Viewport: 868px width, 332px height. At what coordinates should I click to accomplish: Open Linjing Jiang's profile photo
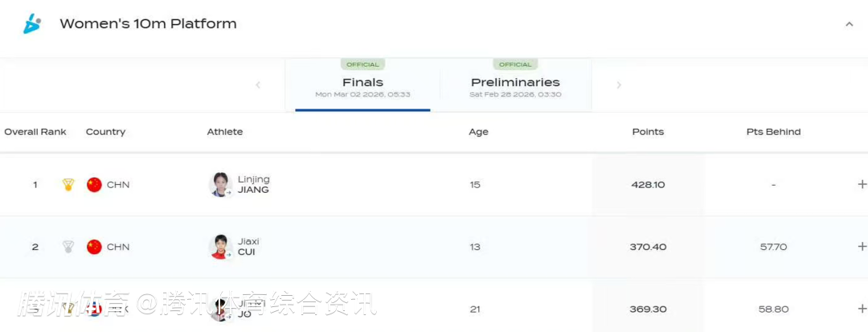point(220,185)
